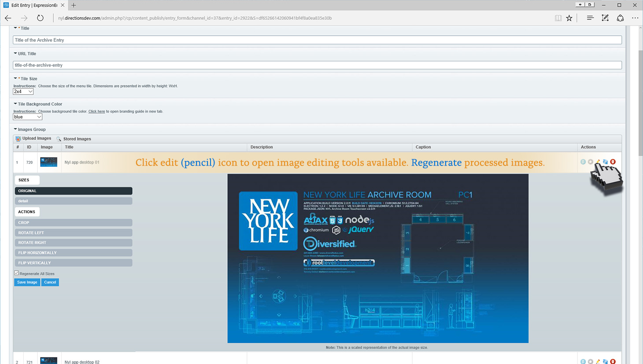Open the Tile Size 2x4 dropdown
The image size is (643, 364).
pos(23,92)
